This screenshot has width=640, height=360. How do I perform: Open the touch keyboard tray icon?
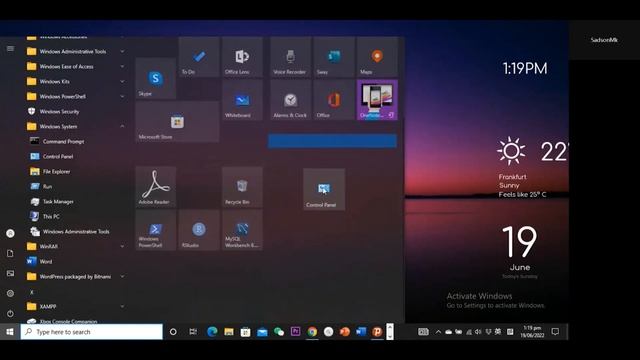point(423,332)
